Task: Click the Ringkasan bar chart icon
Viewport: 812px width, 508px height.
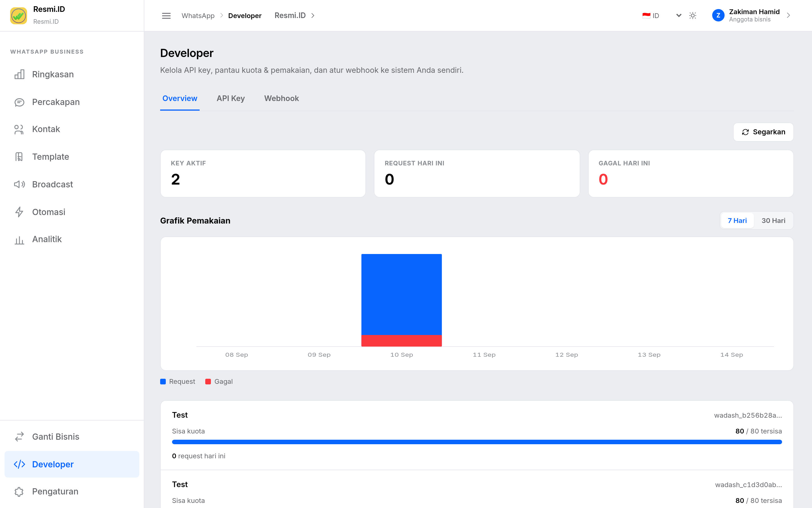Action: pos(19,74)
